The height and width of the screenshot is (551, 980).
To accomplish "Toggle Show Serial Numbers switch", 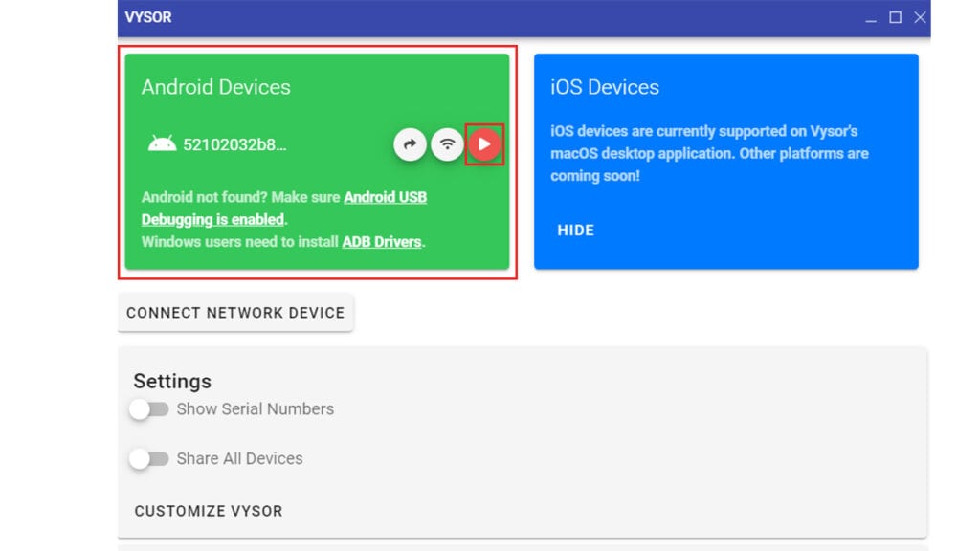I will 148,409.
